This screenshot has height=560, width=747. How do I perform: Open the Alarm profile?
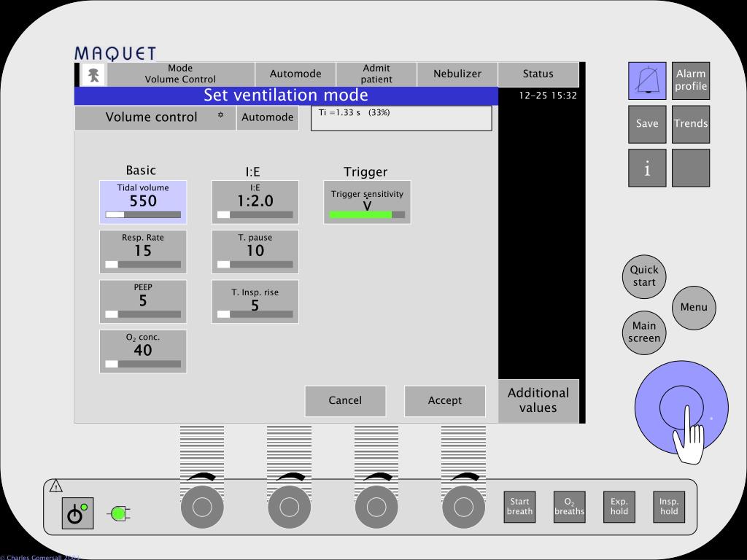[x=691, y=80]
